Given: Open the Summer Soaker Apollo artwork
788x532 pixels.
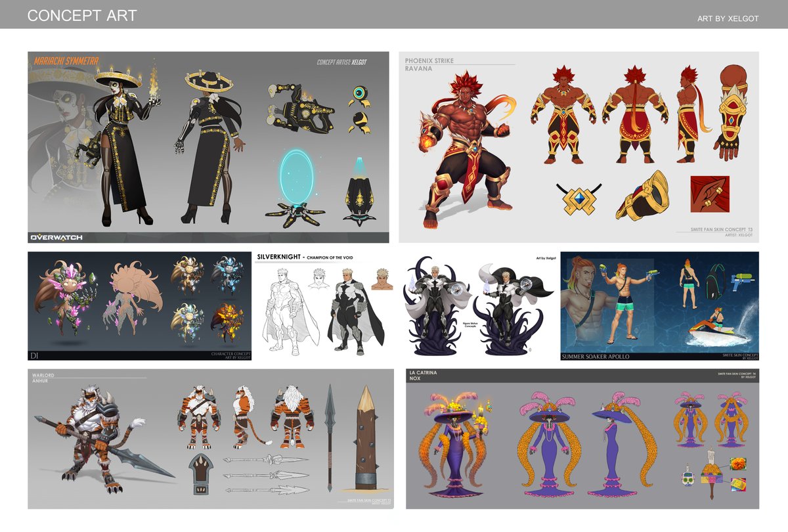Looking at the screenshot, I should pos(660,306).
